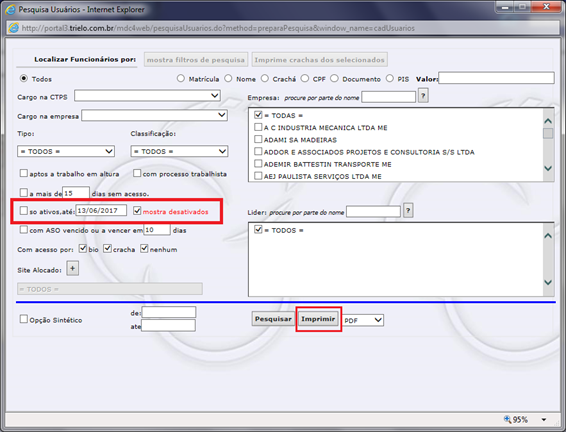
Task: Click the Empresa list scrollbar thumb
Action: click(x=548, y=134)
